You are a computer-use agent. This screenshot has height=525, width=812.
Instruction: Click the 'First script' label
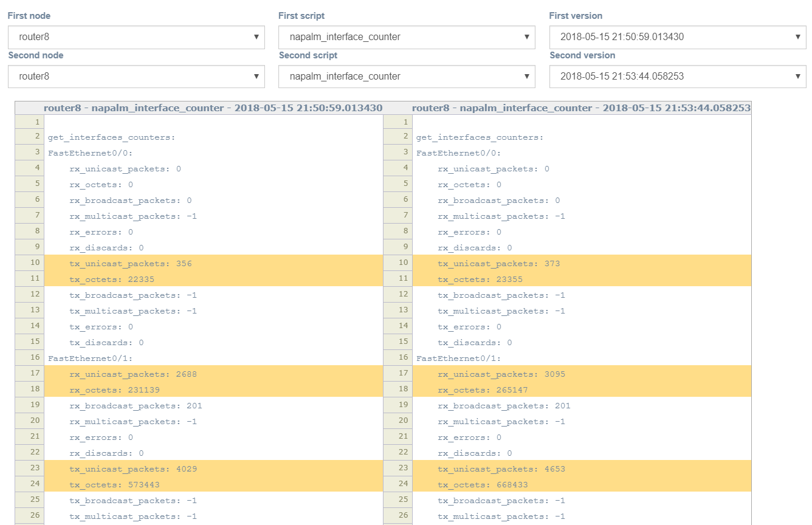pos(301,16)
